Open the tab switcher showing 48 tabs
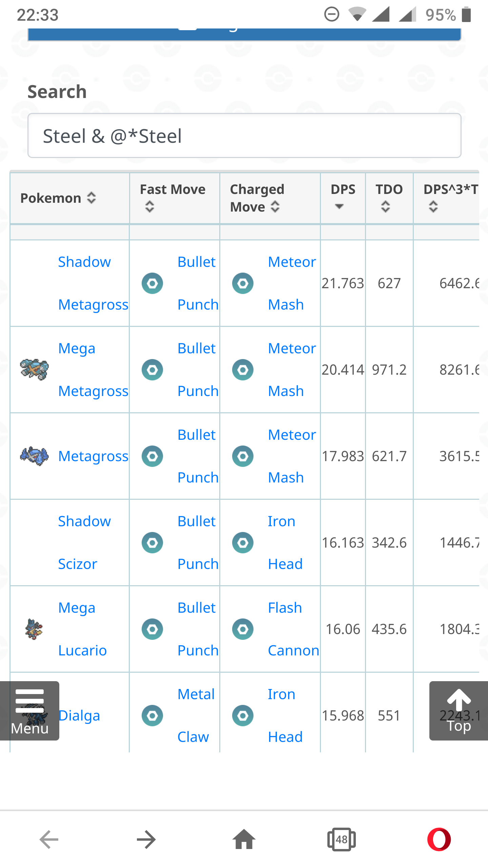The width and height of the screenshot is (488, 868). (341, 840)
